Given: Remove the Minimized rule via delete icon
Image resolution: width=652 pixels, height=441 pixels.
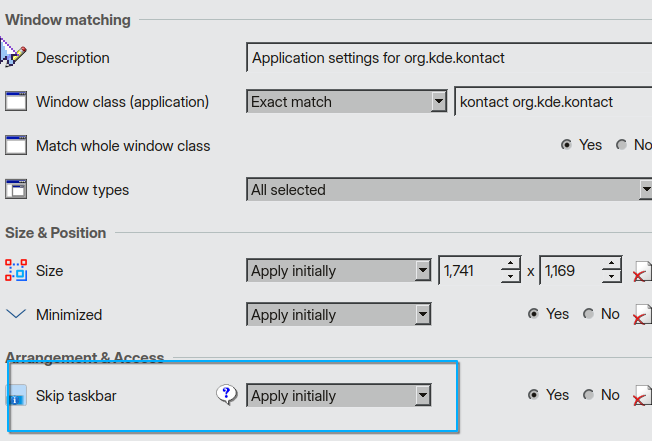Looking at the screenshot, I should (x=642, y=315).
